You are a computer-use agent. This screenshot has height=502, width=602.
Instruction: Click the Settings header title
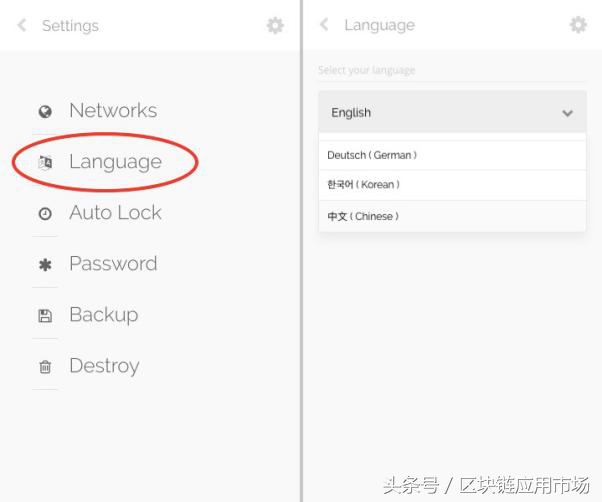pos(70,26)
